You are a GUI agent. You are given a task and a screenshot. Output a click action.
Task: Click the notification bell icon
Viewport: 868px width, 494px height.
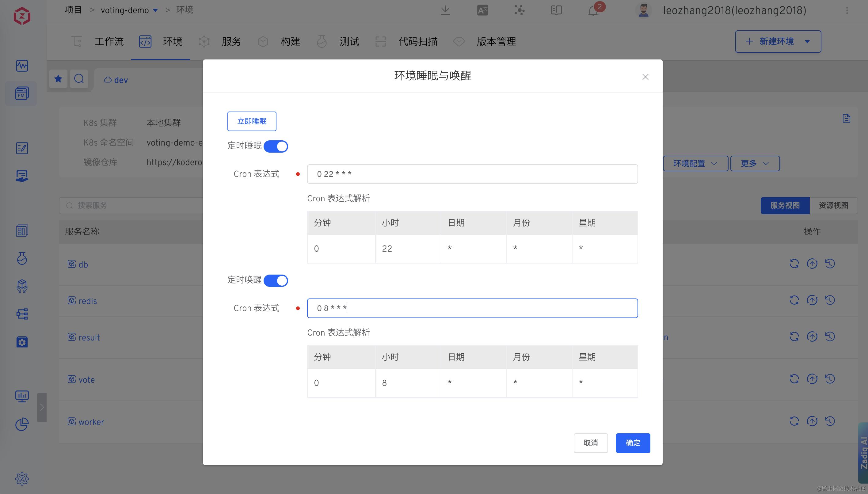(593, 11)
